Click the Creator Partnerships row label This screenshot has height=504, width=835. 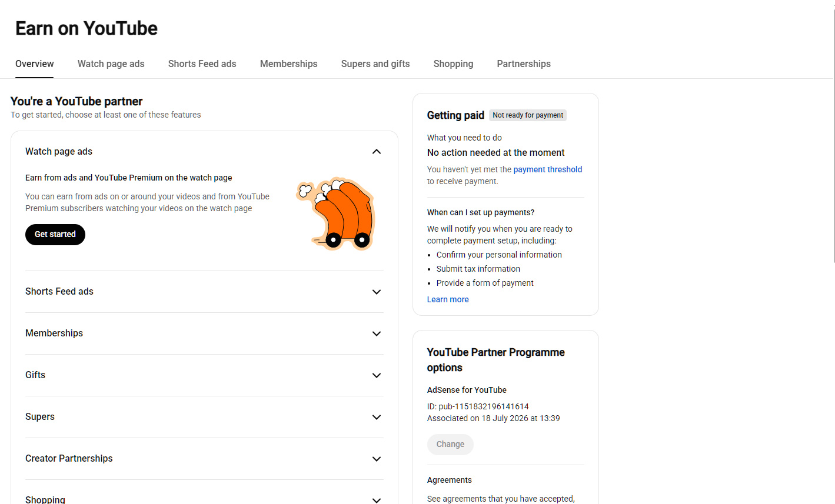[69, 458]
